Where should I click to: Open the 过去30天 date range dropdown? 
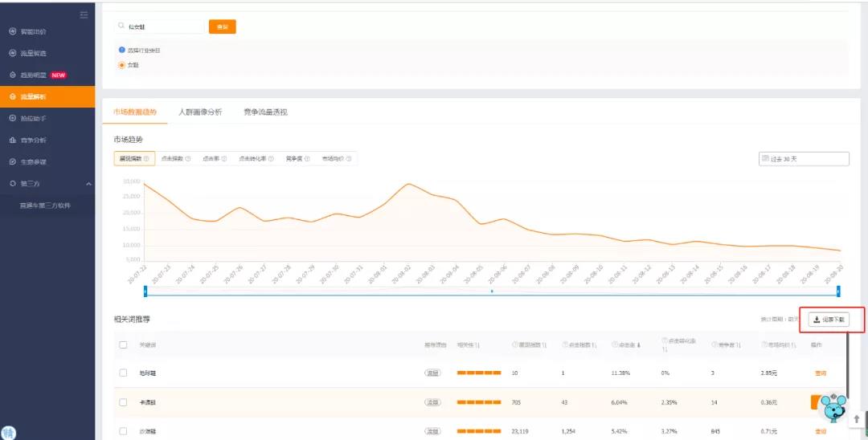[x=804, y=159]
